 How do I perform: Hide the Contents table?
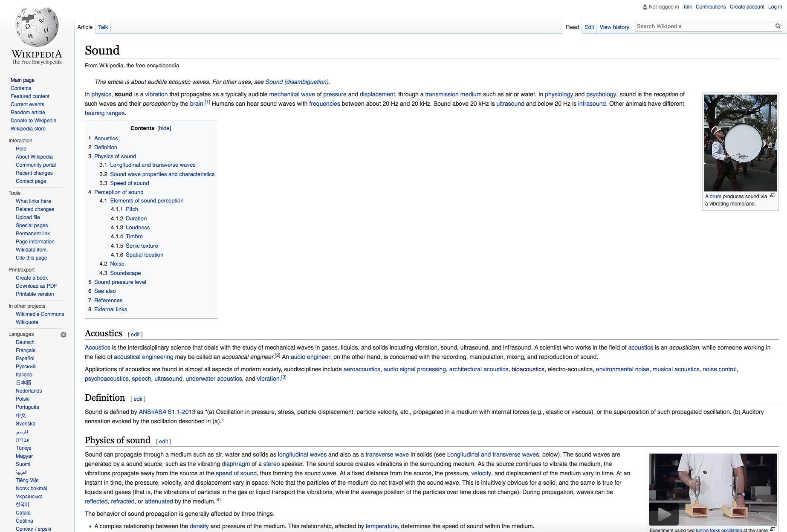164,128
